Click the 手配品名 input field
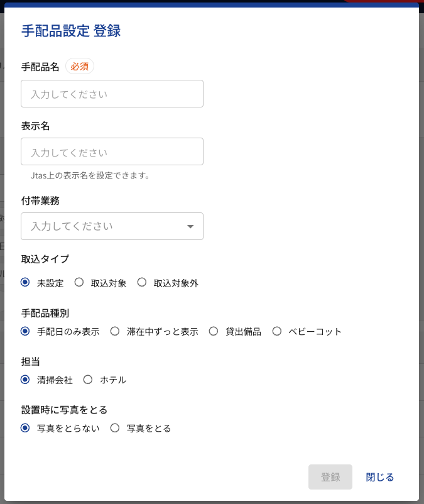This screenshot has height=504, width=424. (112, 94)
